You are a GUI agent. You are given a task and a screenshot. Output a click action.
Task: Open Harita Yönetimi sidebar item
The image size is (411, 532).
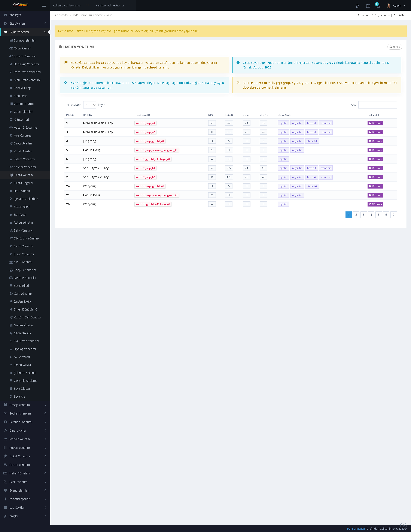[25, 175]
